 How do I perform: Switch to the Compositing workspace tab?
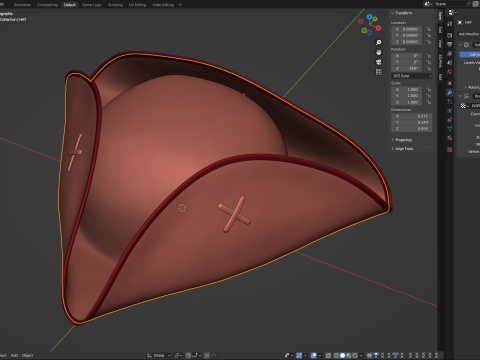(x=47, y=5)
